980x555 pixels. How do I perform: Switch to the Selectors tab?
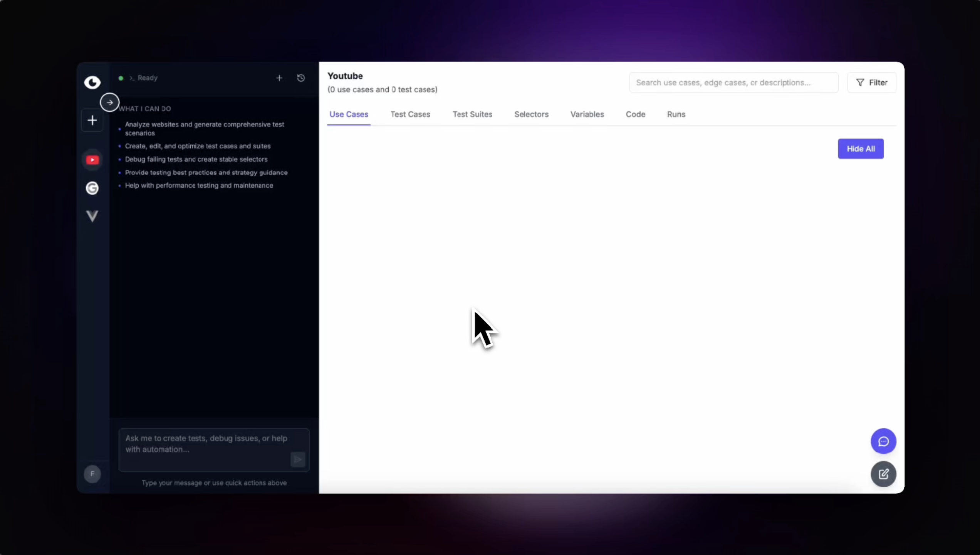coord(531,114)
